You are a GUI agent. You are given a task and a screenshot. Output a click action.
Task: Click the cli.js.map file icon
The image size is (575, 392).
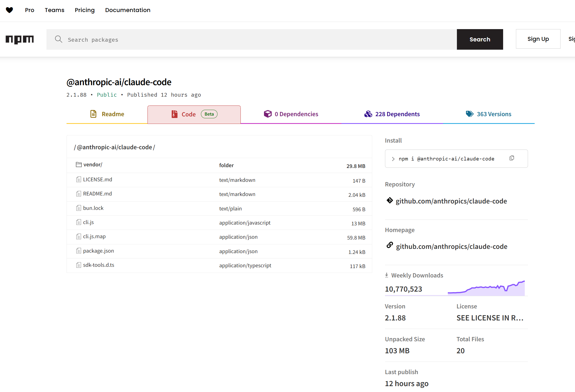pos(79,236)
